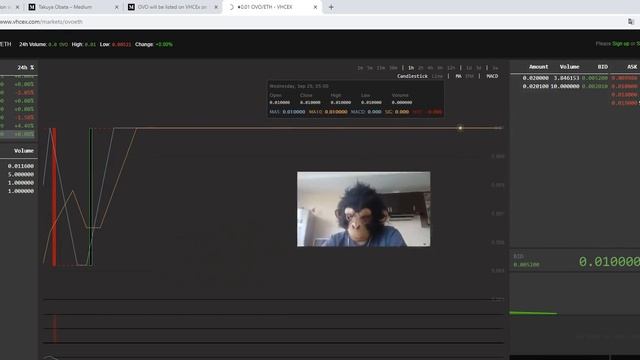Viewport: 640px width, 360px height.
Task: Click the 10.000000 volume cell
Action: coord(565,86)
